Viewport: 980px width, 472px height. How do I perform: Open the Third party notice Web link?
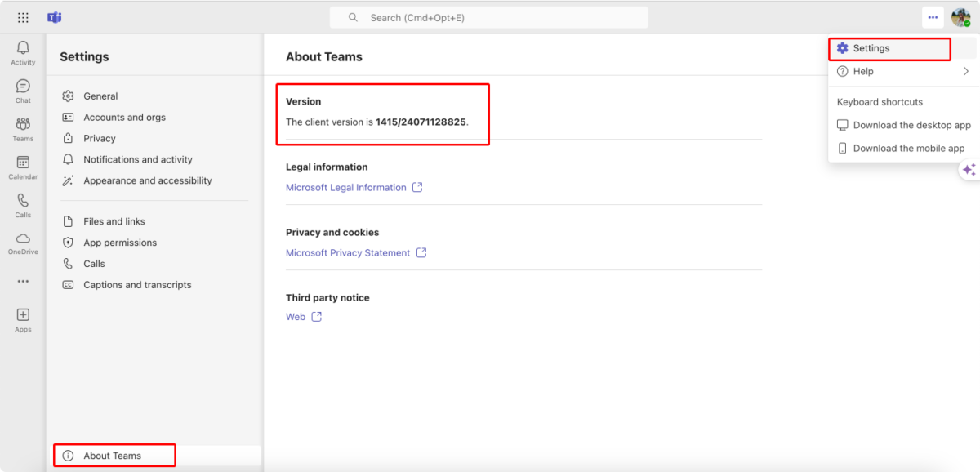(x=296, y=317)
